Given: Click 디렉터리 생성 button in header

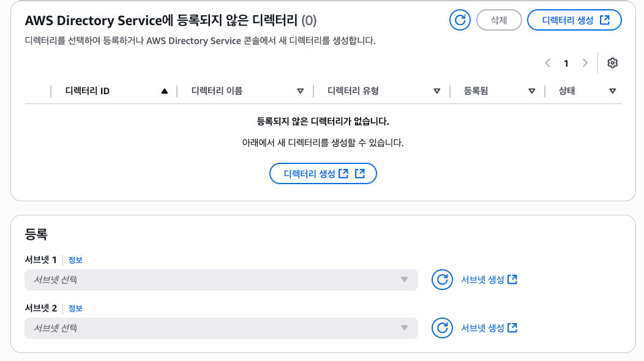Looking at the screenshot, I should pos(574,20).
